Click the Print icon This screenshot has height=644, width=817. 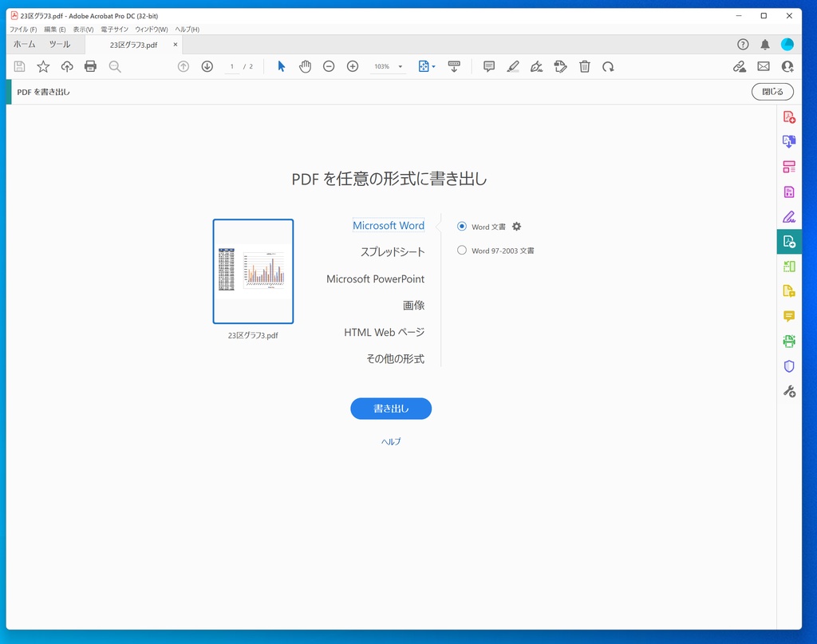(91, 67)
